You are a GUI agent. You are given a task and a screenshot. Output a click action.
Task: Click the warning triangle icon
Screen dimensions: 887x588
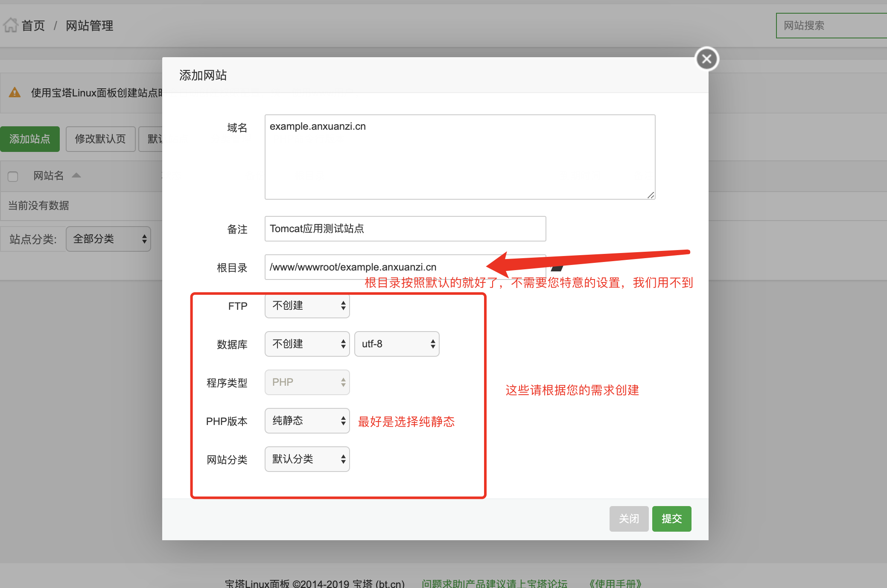click(15, 92)
